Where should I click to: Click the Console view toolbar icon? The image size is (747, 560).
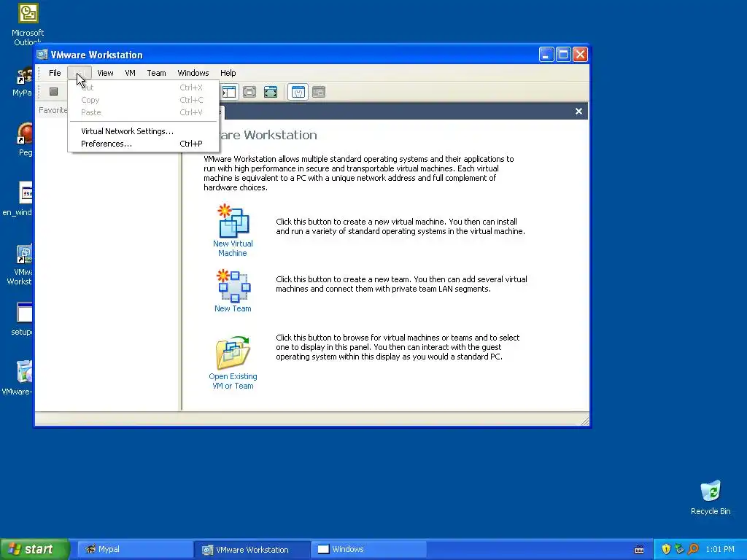click(x=319, y=92)
